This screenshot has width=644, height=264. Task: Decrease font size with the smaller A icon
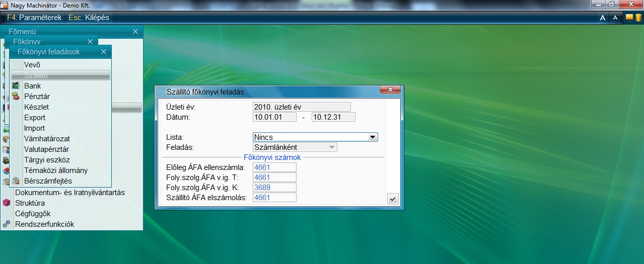click(x=615, y=18)
